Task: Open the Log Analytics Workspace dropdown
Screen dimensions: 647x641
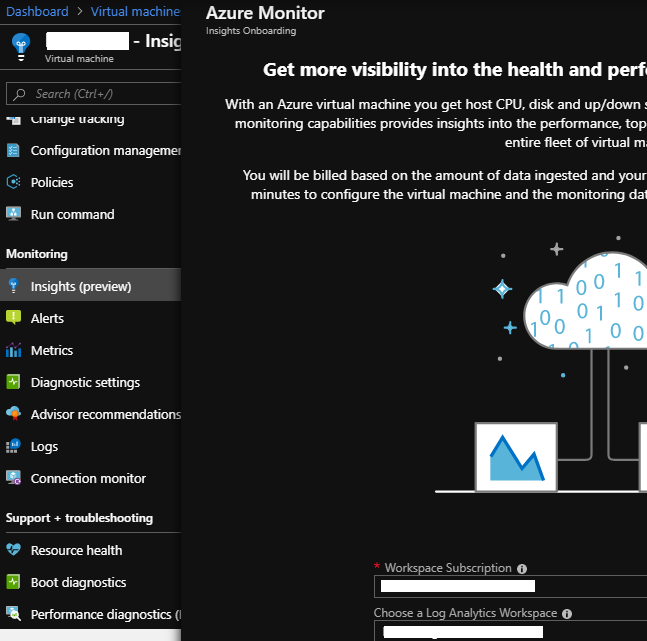Action: (510, 632)
